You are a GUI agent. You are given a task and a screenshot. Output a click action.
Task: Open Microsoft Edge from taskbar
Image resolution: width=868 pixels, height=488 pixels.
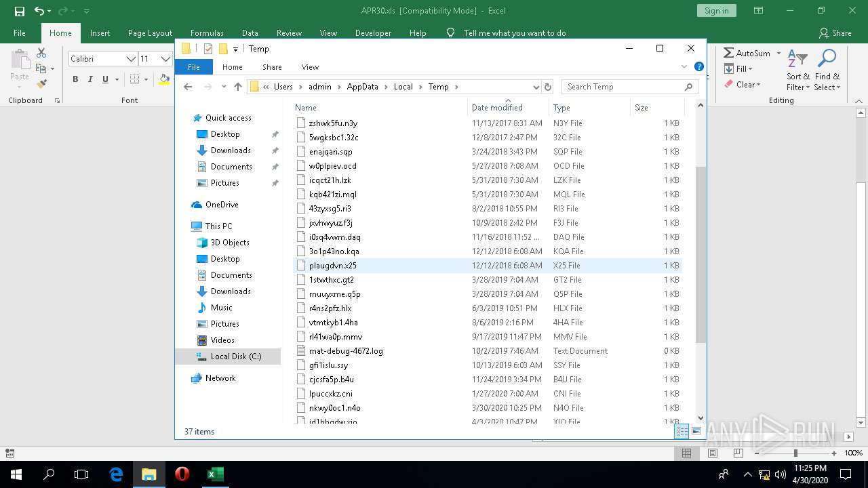[x=117, y=474]
